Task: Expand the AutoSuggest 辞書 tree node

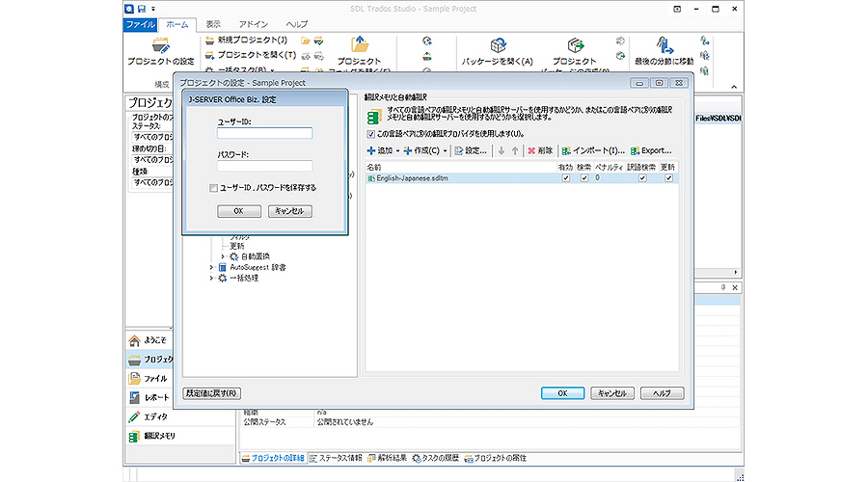Action: (x=211, y=267)
